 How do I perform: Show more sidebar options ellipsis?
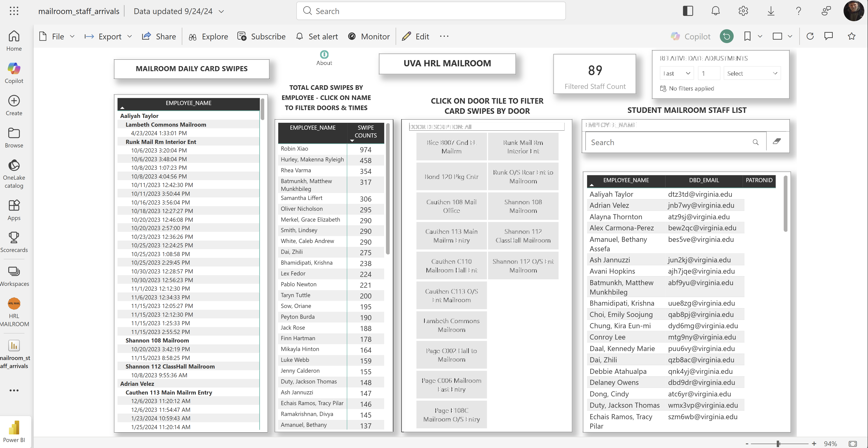pyautogui.click(x=14, y=390)
